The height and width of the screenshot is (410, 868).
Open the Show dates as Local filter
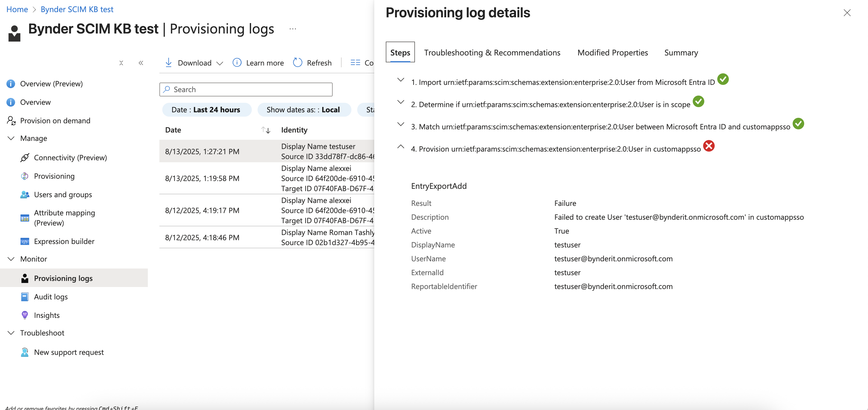[x=304, y=110]
